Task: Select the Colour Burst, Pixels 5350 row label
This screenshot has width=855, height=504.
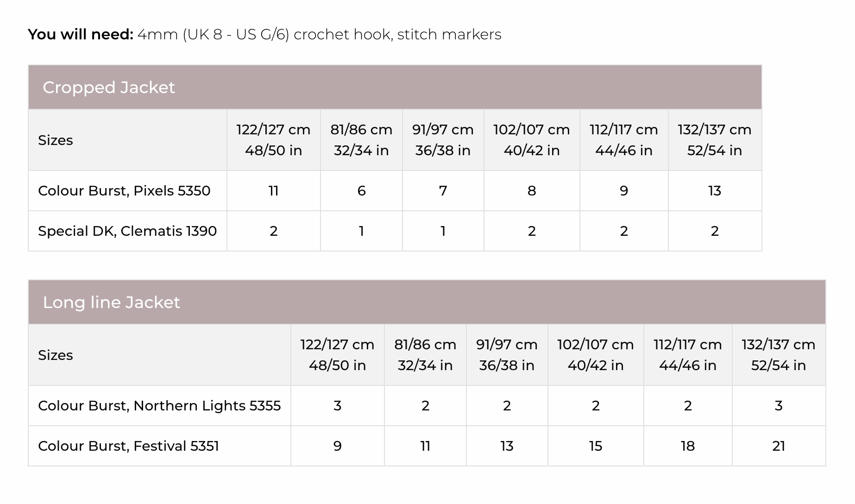Action: (x=124, y=190)
